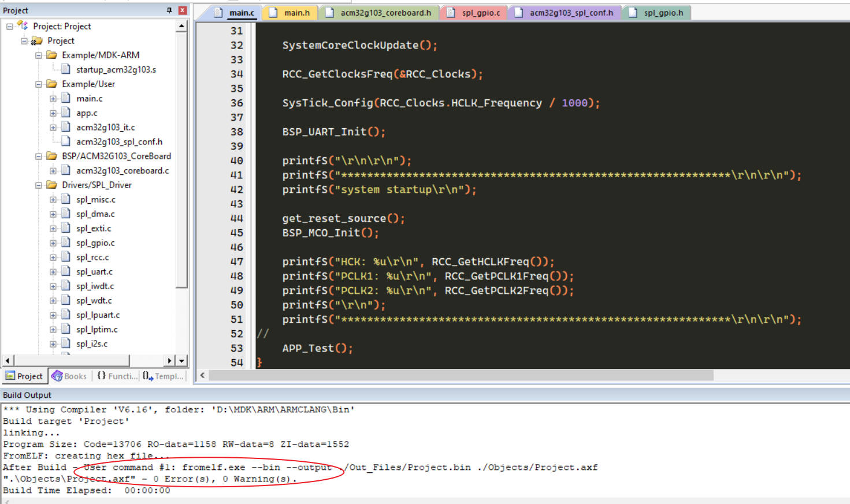Switch to the Books tab
The height and width of the screenshot is (504, 850).
click(x=69, y=376)
